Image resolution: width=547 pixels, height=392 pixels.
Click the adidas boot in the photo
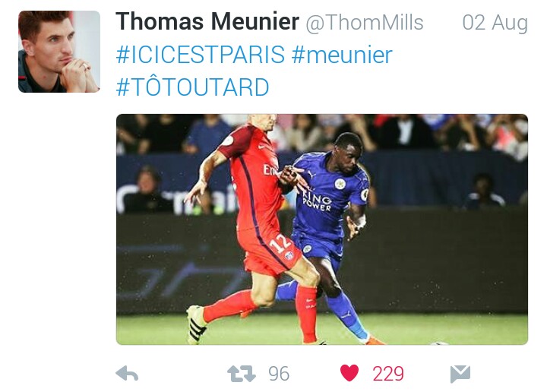click(x=197, y=324)
